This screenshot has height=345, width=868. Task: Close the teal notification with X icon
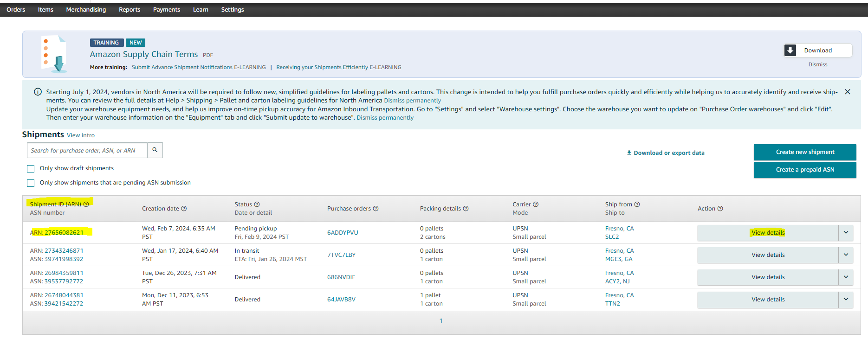848,92
